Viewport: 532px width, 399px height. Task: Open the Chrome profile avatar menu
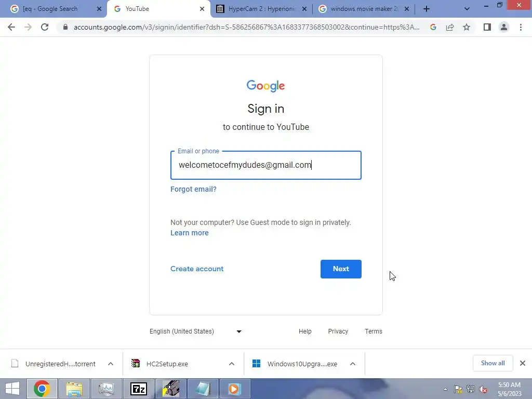[504, 27]
